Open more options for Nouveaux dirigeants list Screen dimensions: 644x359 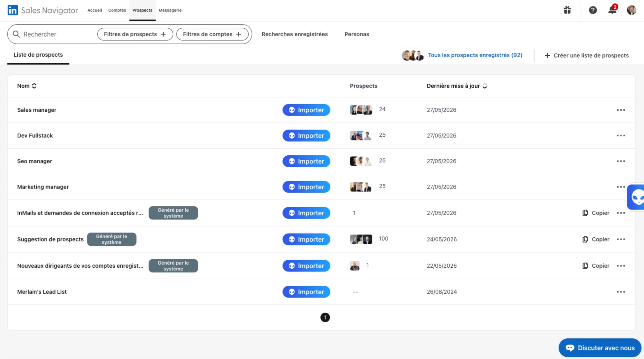click(621, 266)
